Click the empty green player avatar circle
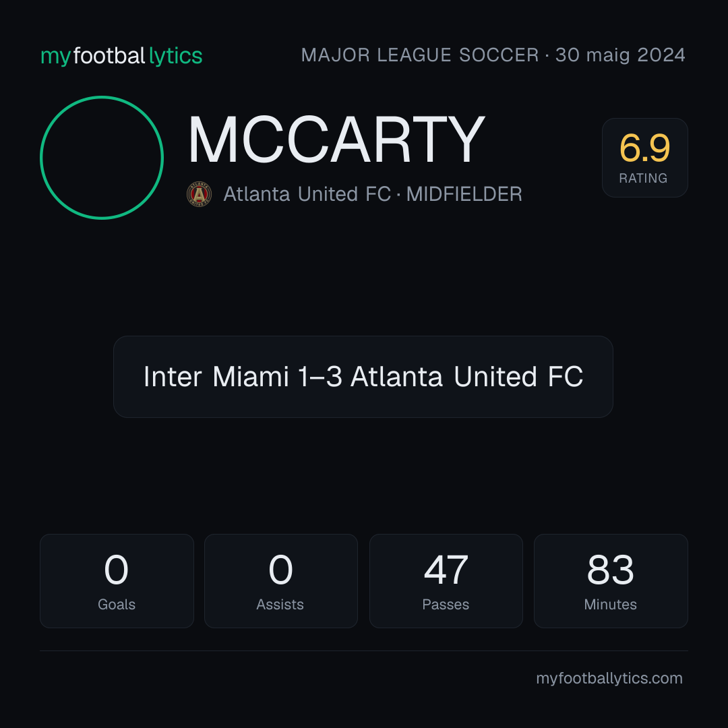 pos(102,158)
